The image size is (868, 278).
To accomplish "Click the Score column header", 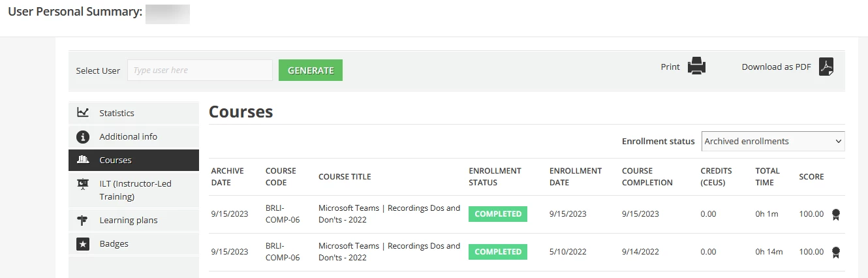I will (x=811, y=177).
